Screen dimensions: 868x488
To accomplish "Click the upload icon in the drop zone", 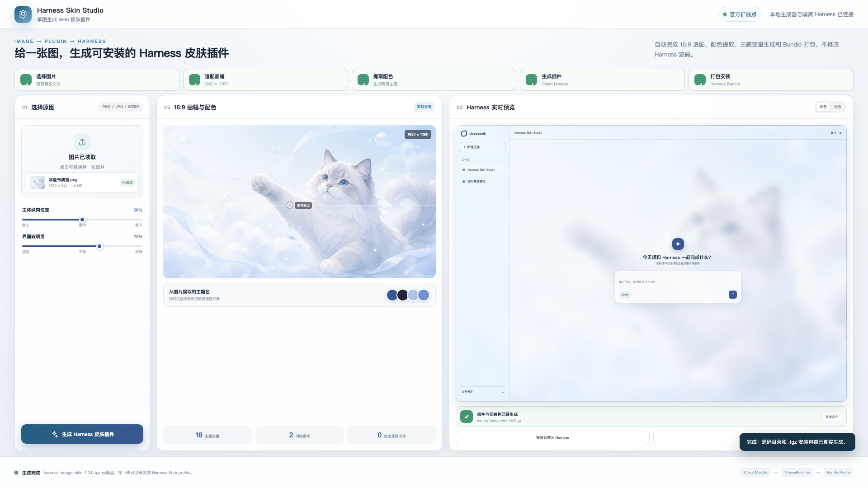I will pos(82,142).
